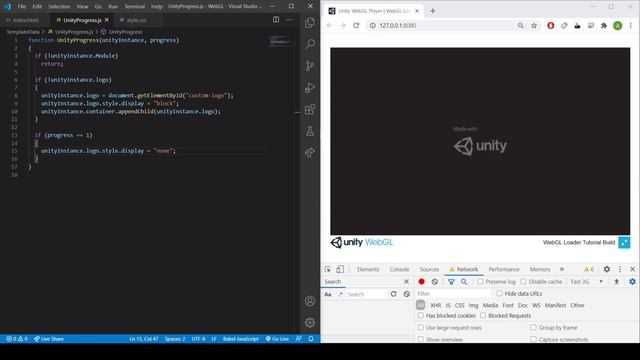
Task: Click Go Live in the status bar
Action: click(277, 339)
